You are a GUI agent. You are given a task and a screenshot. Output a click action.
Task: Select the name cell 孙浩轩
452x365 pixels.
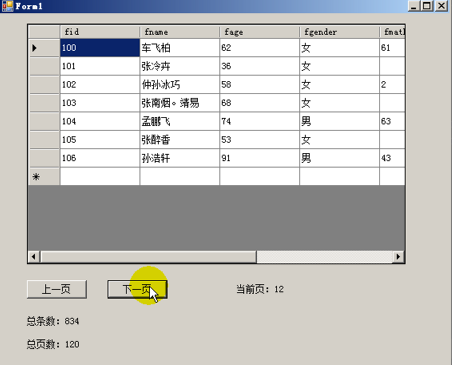click(x=180, y=158)
